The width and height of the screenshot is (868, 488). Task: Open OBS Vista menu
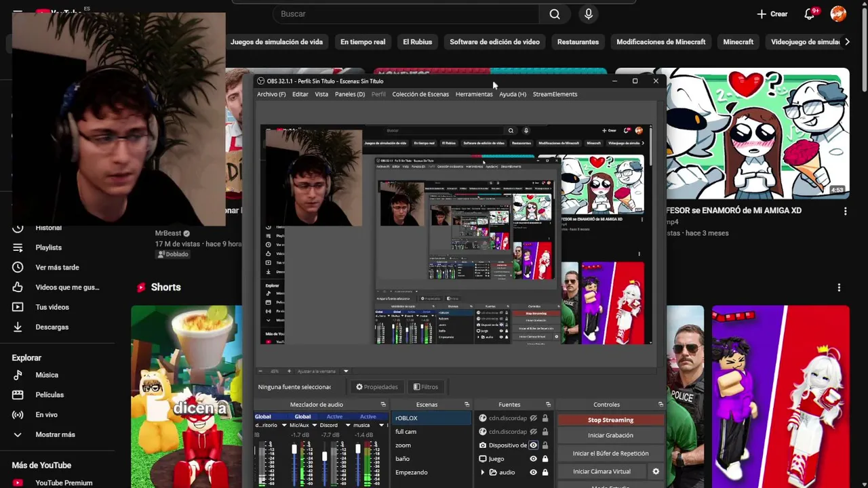click(321, 94)
